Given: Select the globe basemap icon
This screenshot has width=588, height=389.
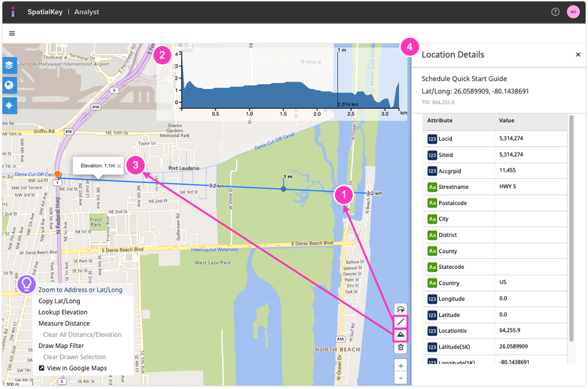Looking at the screenshot, I should click(x=10, y=85).
